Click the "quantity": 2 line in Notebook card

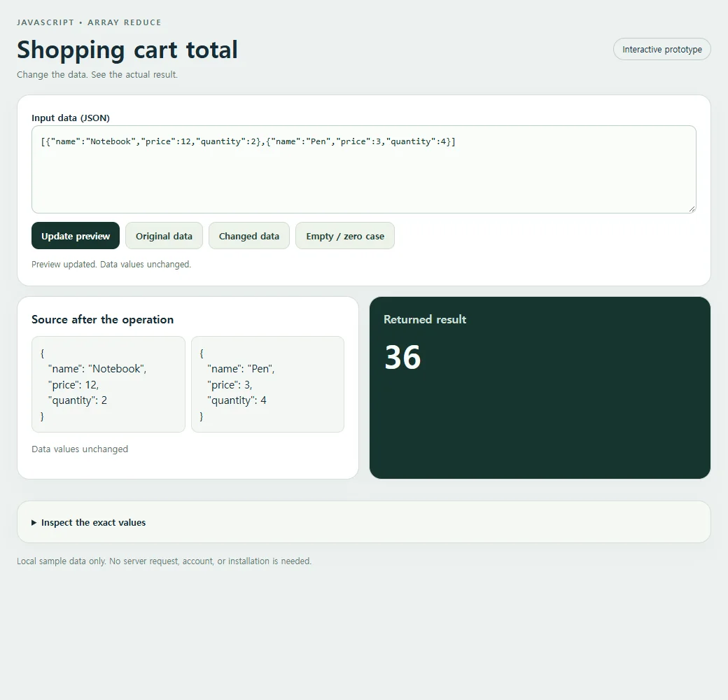coord(78,400)
